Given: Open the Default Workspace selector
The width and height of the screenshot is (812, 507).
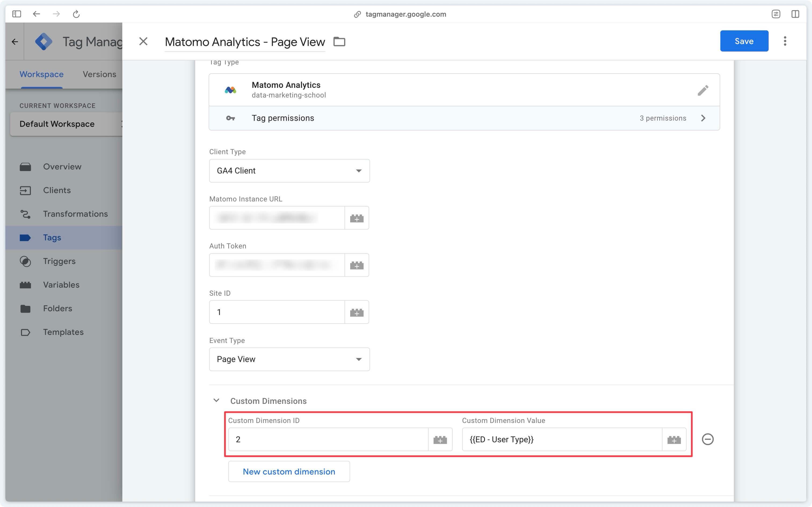Looking at the screenshot, I should [66, 124].
